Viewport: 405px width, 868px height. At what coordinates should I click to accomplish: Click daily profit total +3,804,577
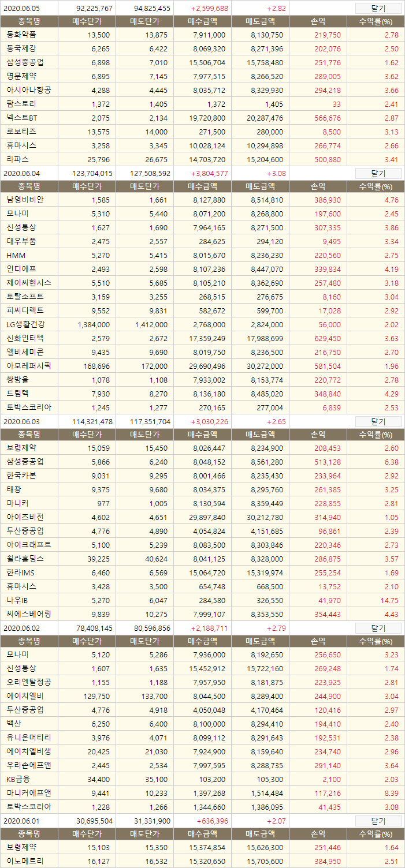(x=209, y=174)
